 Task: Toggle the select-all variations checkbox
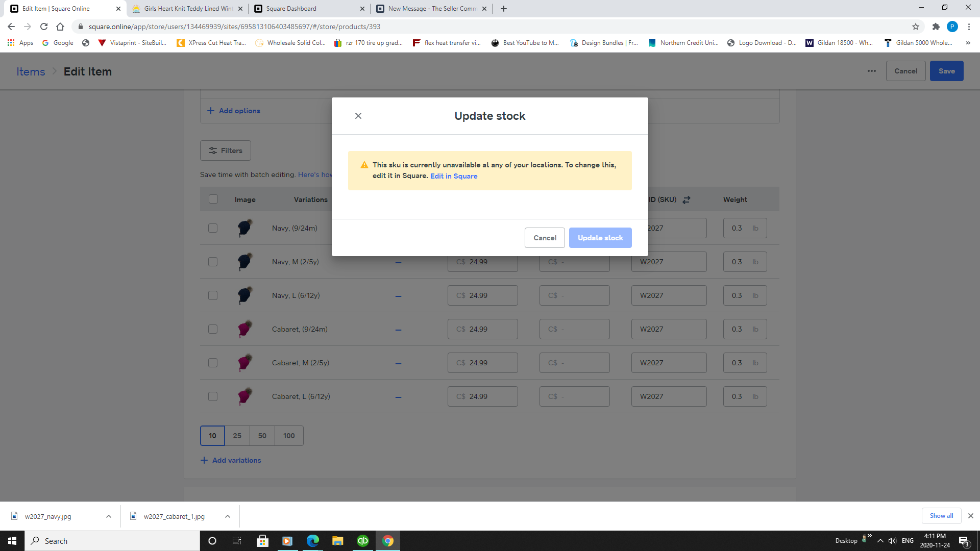click(x=213, y=199)
